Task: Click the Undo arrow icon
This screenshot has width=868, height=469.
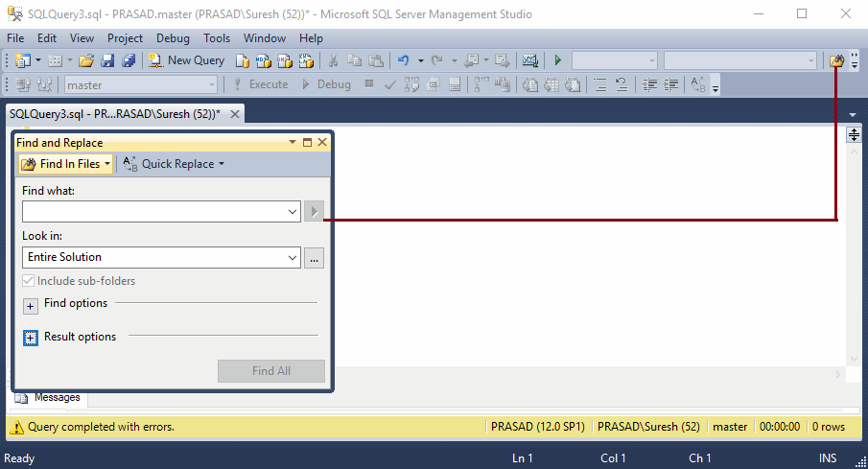Action: [404, 60]
